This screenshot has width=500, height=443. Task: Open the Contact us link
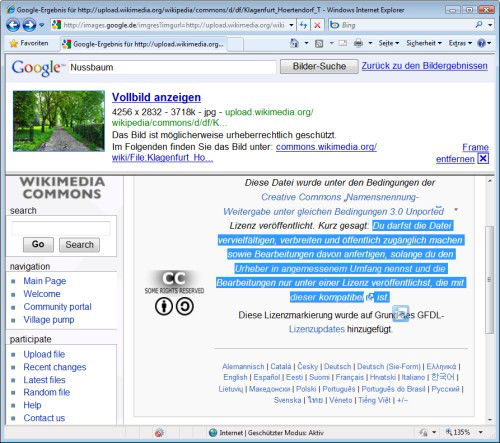point(44,418)
